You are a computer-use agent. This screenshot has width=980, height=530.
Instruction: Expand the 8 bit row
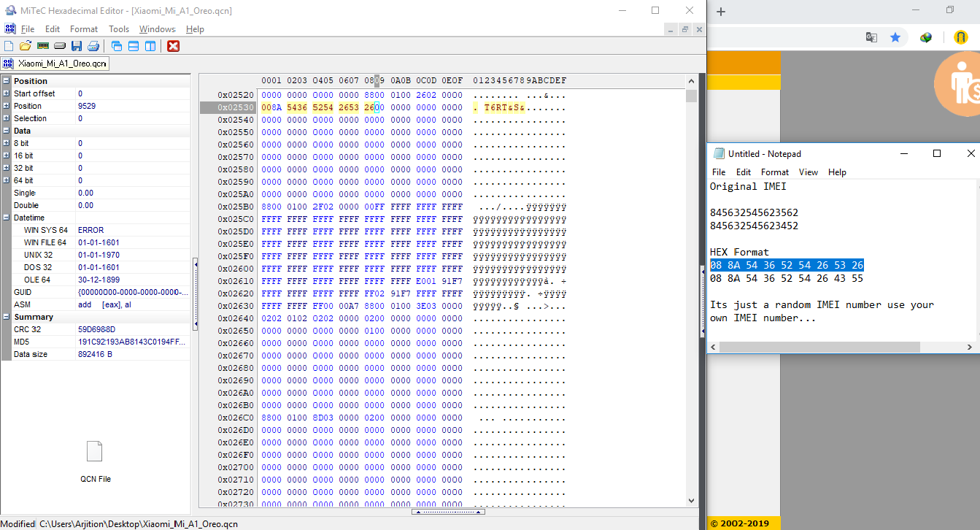pos(7,143)
